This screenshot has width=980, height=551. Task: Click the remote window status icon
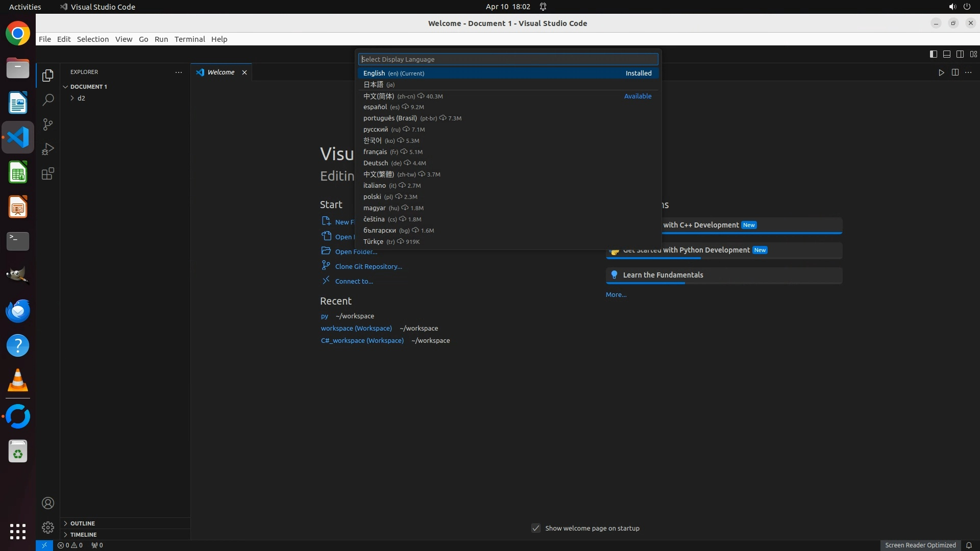point(44,545)
